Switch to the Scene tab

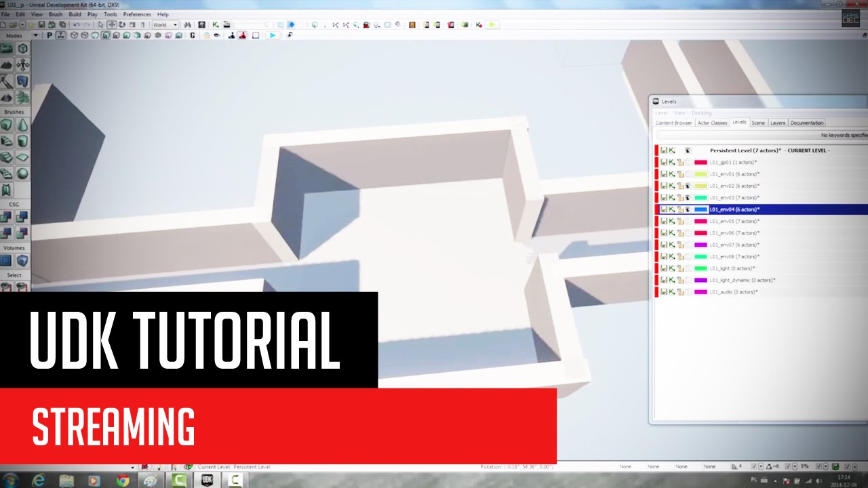pyautogui.click(x=758, y=123)
